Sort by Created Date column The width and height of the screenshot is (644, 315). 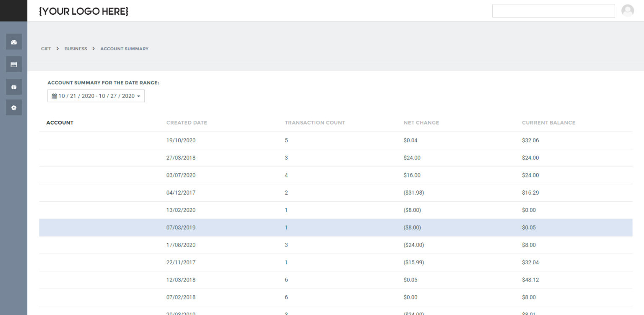(x=187, y=123)
